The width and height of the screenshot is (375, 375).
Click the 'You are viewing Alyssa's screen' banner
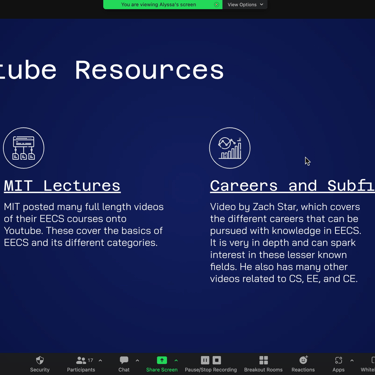[163, 5]
